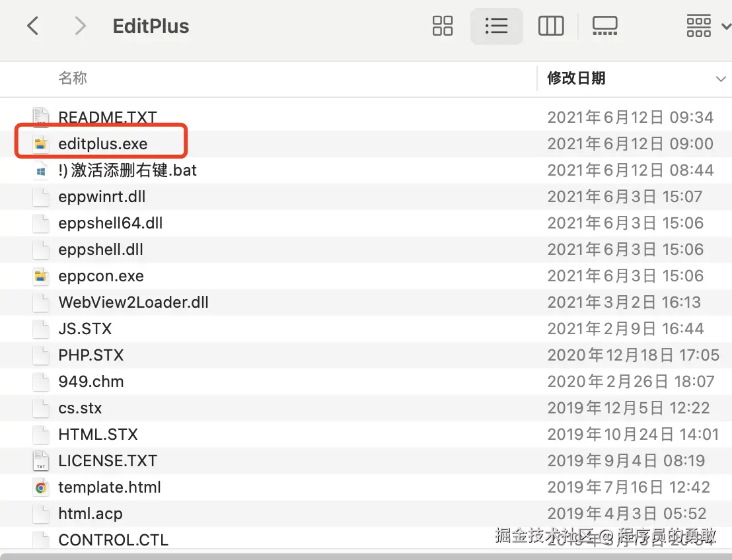Select the file name LICENSE.TXT
The height and width of the screenshot is (560, 732).
[x=108, y=461]
